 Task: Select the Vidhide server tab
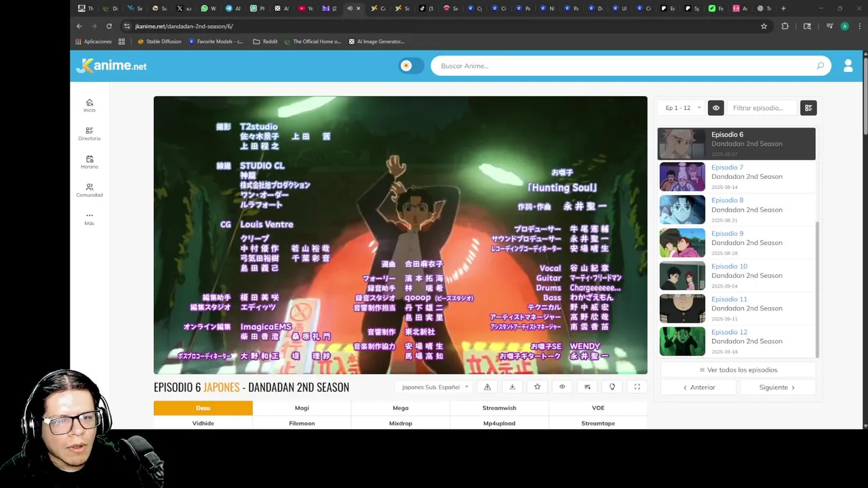click(203, 423)
